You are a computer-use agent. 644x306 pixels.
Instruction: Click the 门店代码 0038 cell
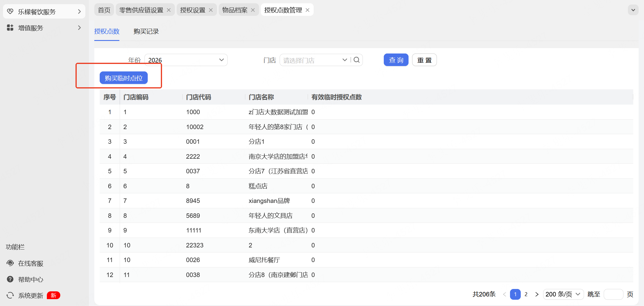tap(193, 275)
